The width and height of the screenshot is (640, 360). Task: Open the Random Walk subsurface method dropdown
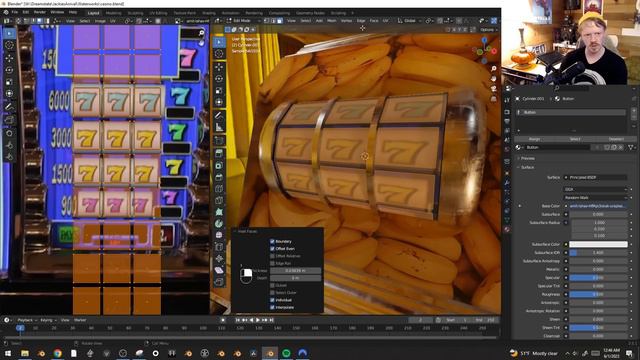[x=595, y=198]
